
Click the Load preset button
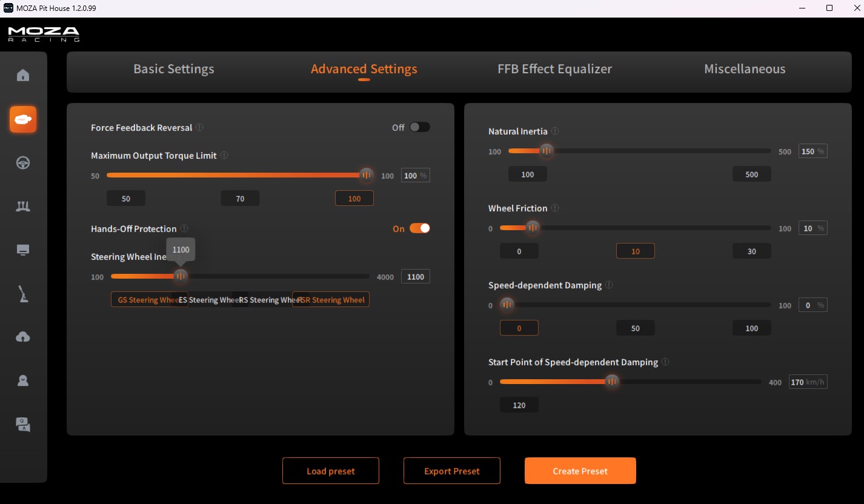coord(331,471)
